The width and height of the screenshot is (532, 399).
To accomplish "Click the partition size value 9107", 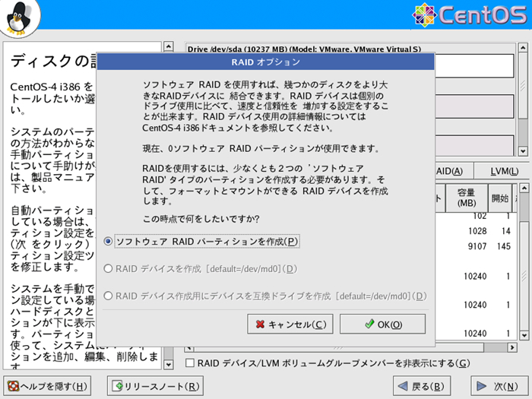I will click(477, 246).
